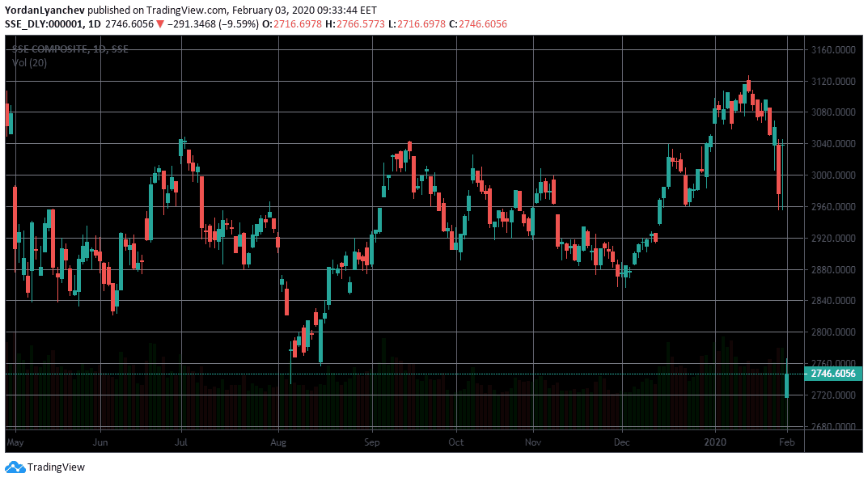Click the 2800.0000 price axis label

click(833, 332)
